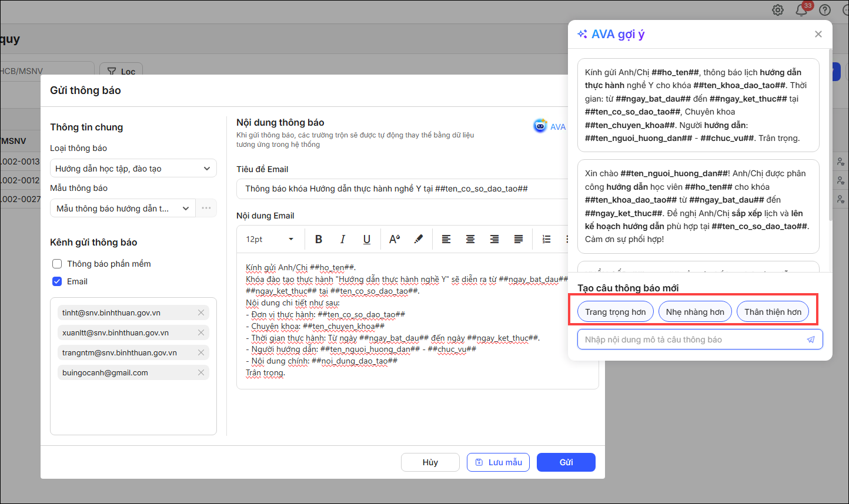Toggle Underline formatting in email editor
The width and height of the screenshot is (849, 504).
(x=367, y=239)
